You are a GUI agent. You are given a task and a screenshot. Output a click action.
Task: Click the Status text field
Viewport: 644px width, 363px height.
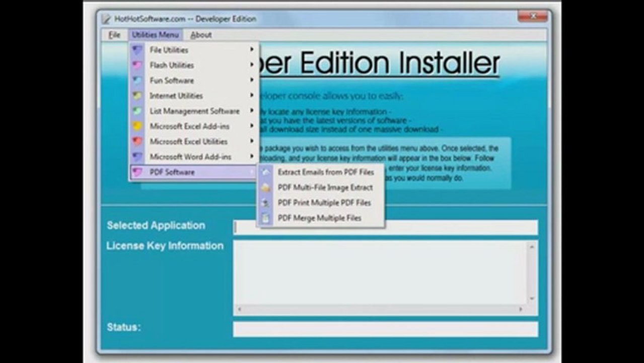(x=386, y=329)
